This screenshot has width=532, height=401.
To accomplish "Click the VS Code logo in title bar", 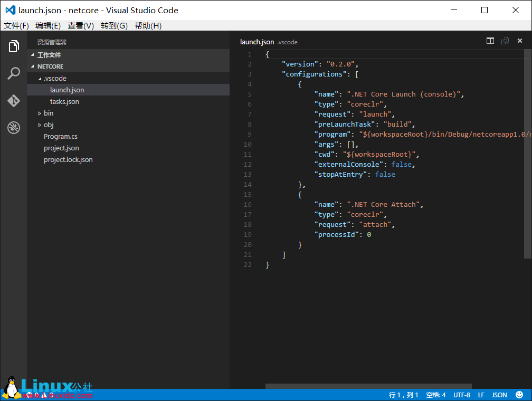I will coord(10,10).
